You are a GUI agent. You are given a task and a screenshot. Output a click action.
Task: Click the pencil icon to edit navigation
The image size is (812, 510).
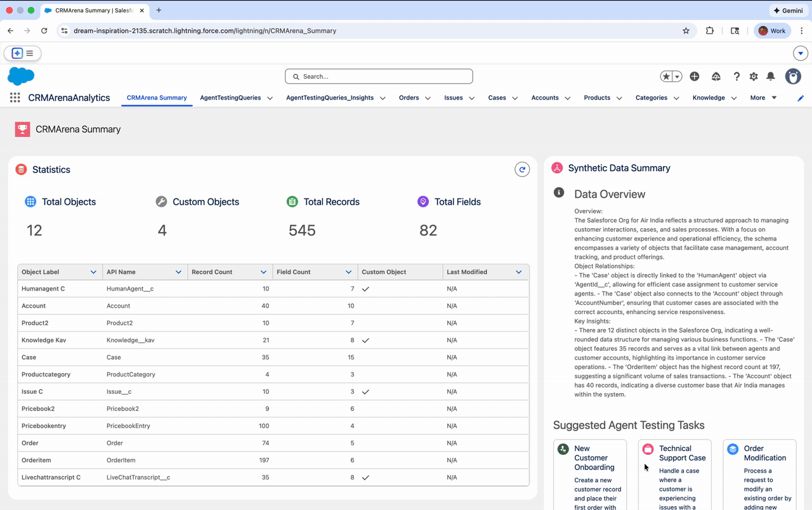[801, 98]
